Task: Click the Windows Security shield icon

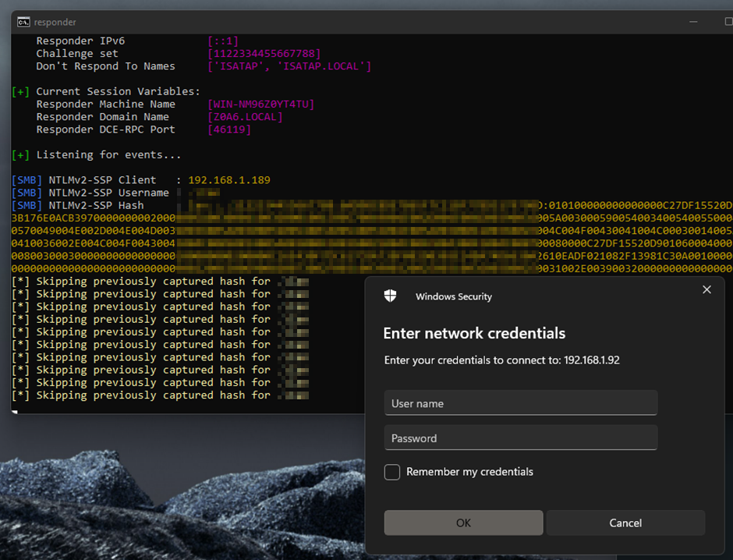Action: [391, 296]
